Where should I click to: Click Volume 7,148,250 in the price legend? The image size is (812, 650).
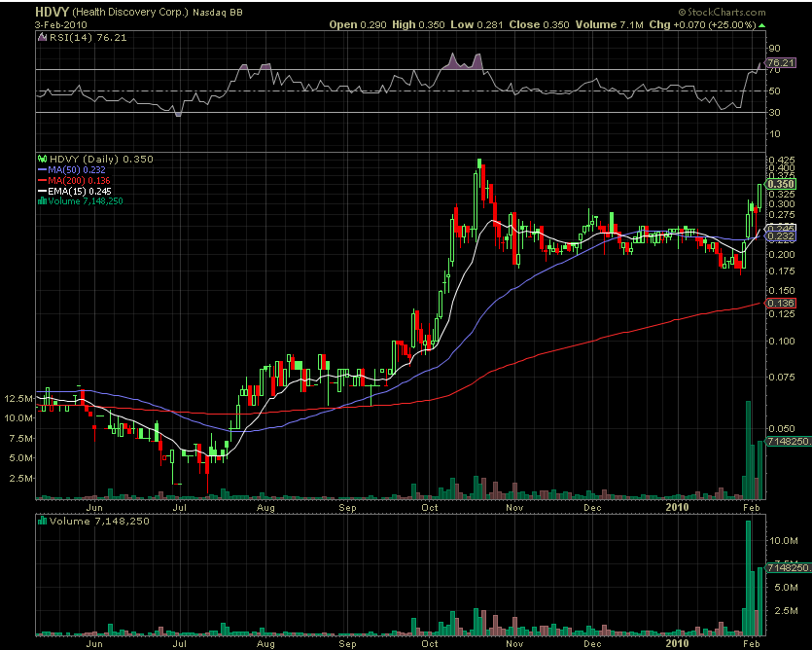86,201
